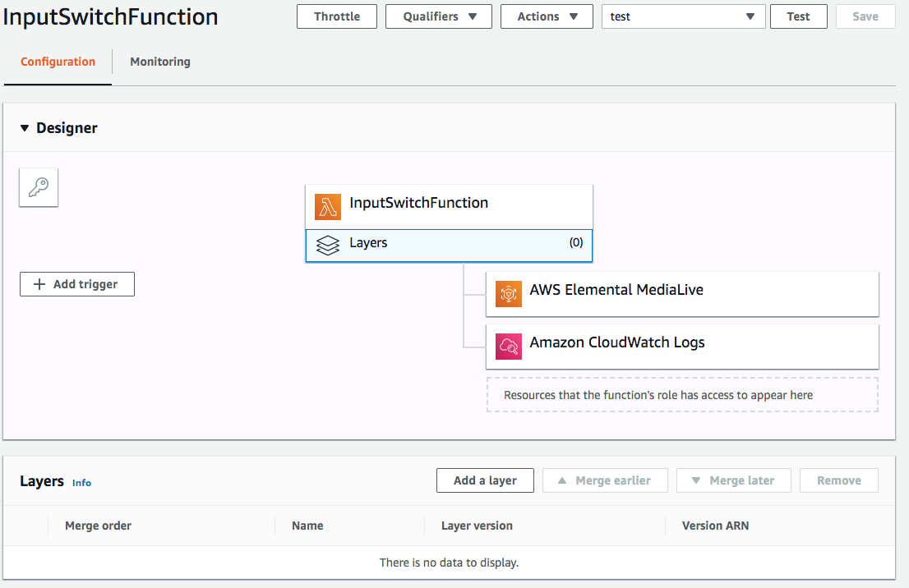Image resolution: width=909 pixels, height=588 pixels.
Task: Open the Actions dropdown menu
Action: click(547, 16)
